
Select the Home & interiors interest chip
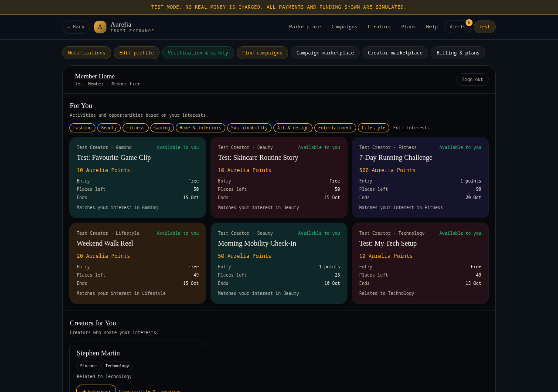(x=201, y=128)
